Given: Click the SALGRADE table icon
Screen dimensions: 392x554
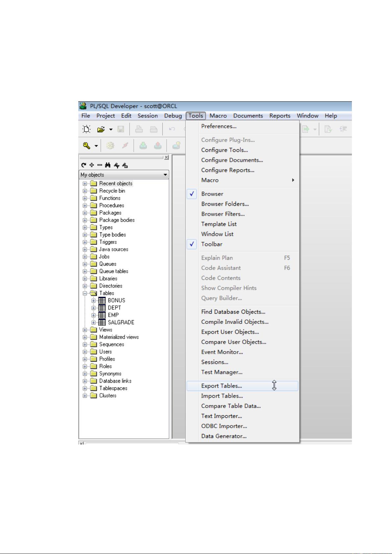Looking at the screenshot, I should pos(102,322).
